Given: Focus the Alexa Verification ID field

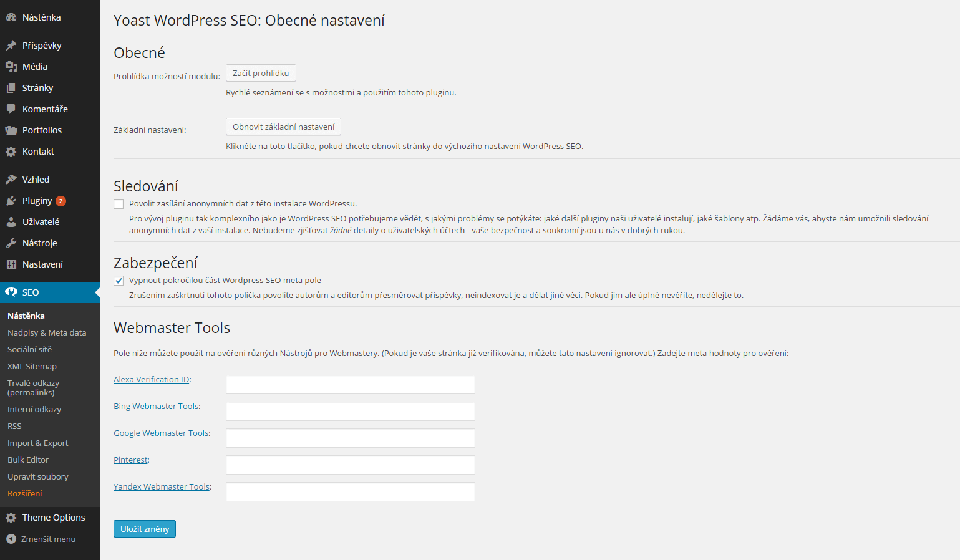Looking at the screenshot, I should tap(351, 384).
